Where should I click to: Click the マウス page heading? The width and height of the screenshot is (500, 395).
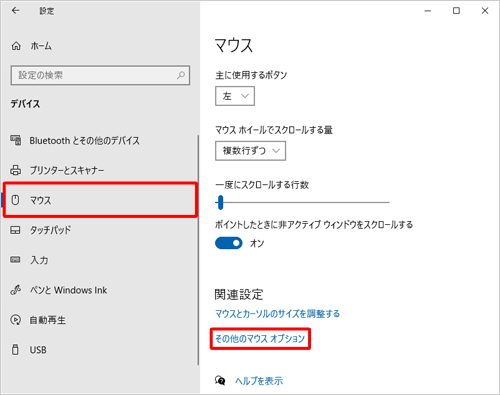point(234,45)
